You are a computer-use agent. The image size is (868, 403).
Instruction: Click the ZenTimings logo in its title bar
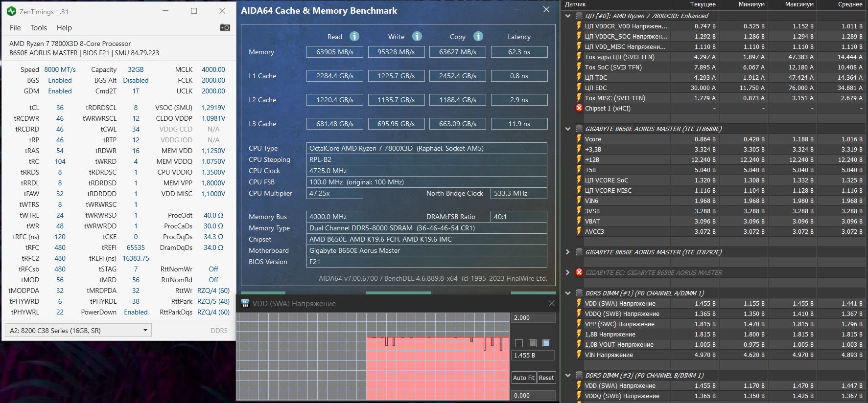click(x=11, y=11)
